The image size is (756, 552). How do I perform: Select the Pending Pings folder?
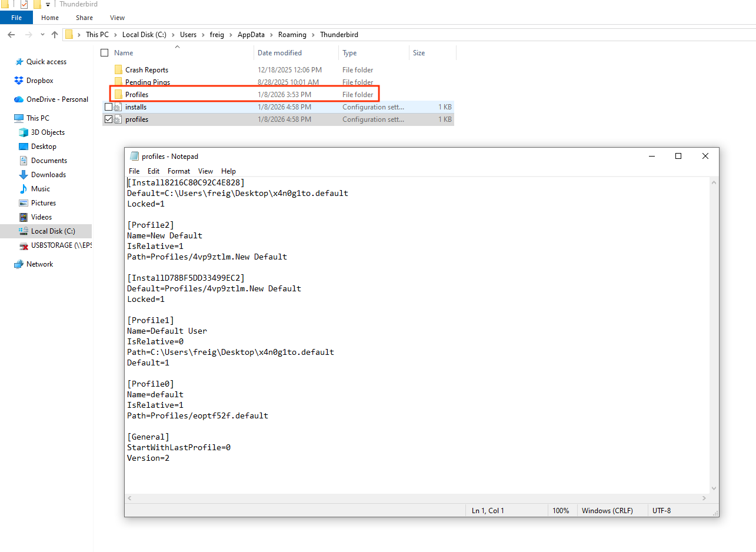(148, 82)
